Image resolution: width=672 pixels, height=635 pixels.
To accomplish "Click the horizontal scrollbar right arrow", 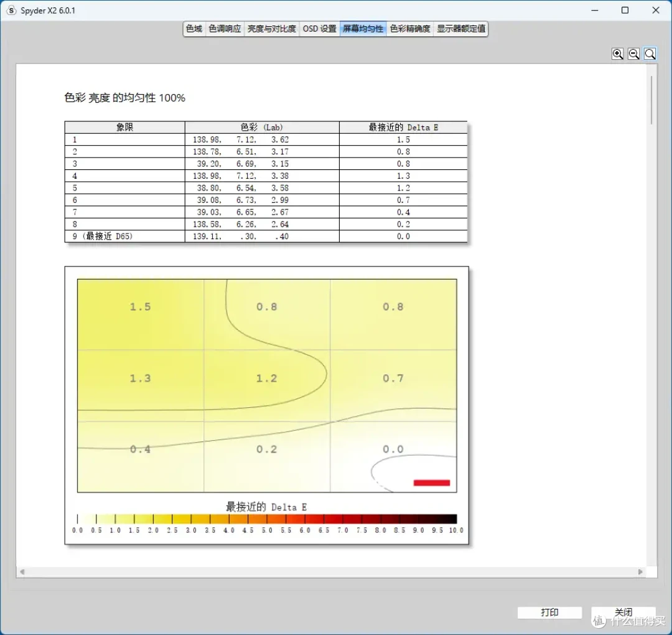I will (640, 571).
